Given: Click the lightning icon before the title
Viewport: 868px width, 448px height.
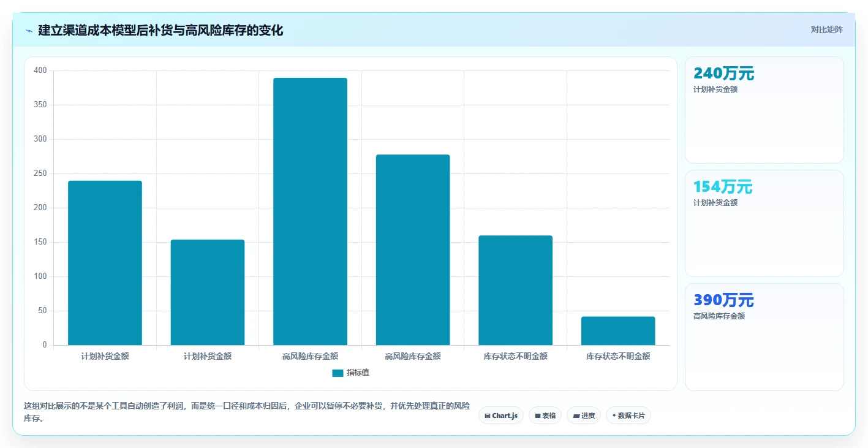Looking at the screenshot, I should click(29, 30).
